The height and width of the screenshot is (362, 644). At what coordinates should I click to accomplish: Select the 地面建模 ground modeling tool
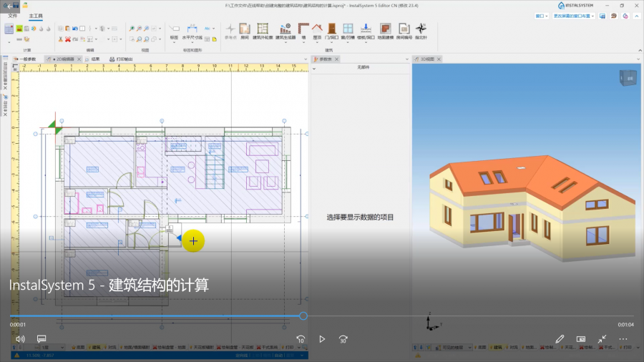click(x=385, y=31)
